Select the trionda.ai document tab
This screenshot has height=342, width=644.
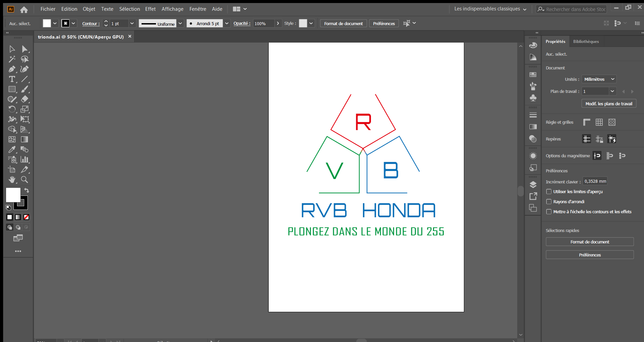(x=81, y=37)
